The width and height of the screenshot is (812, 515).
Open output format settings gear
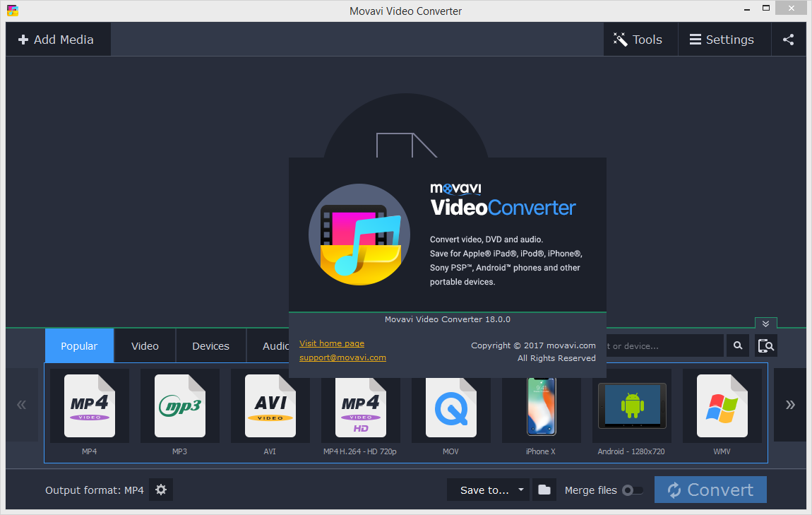[x=161, y=490]
